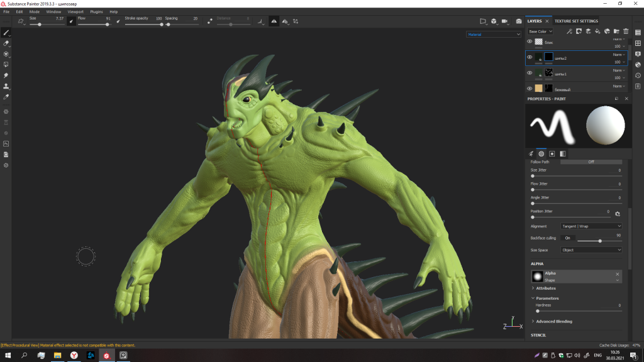Add a mask to the layer

pyautogui.click(x=579, y=31)
